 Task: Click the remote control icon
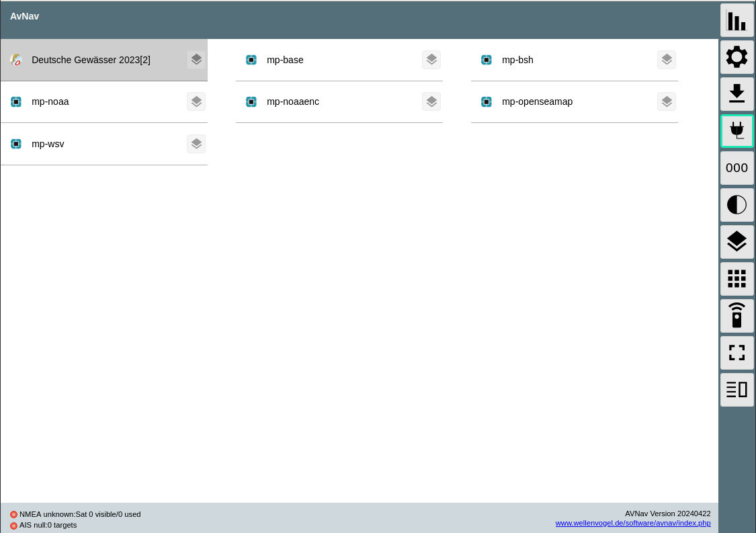point(737,315)
